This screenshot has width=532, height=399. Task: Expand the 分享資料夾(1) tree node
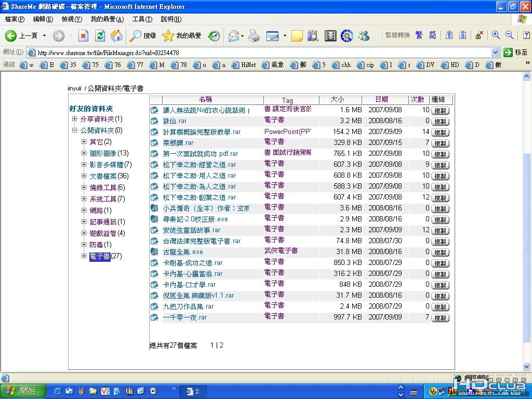point(74,119)
